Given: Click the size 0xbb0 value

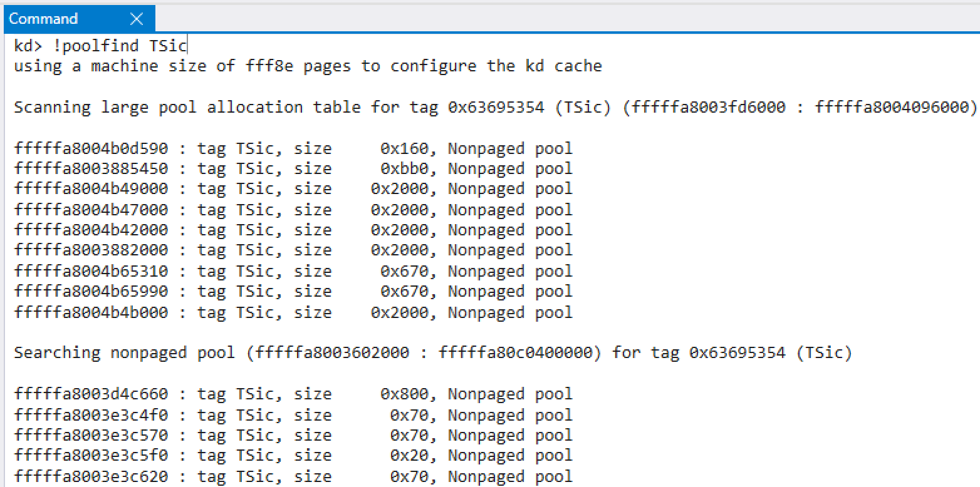Looking at the screenshot, I should [x=409, y=168].
